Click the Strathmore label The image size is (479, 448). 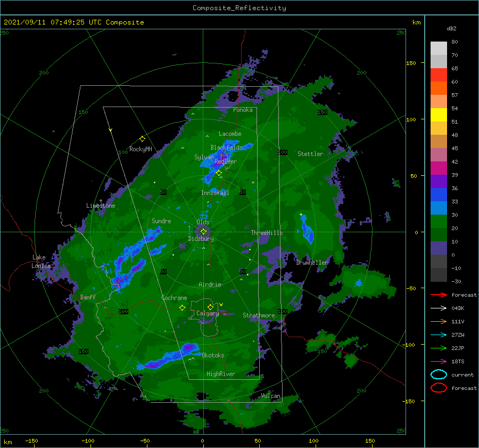click(259, 315)
